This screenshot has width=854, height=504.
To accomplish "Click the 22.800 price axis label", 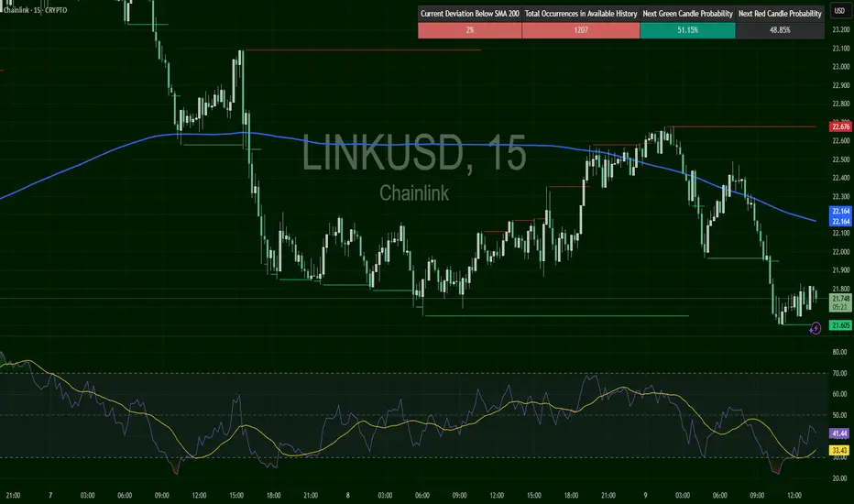I will 841,104.
